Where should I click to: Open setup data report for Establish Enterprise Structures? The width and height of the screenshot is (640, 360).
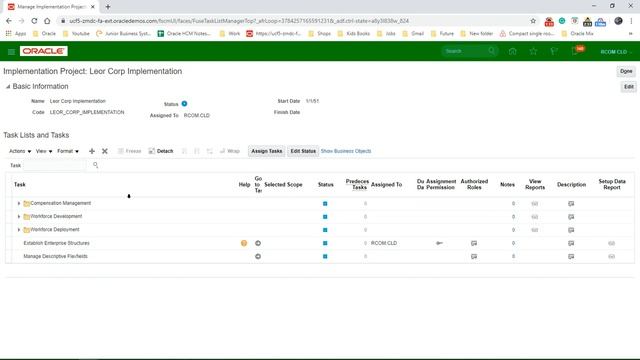(611, 243)
